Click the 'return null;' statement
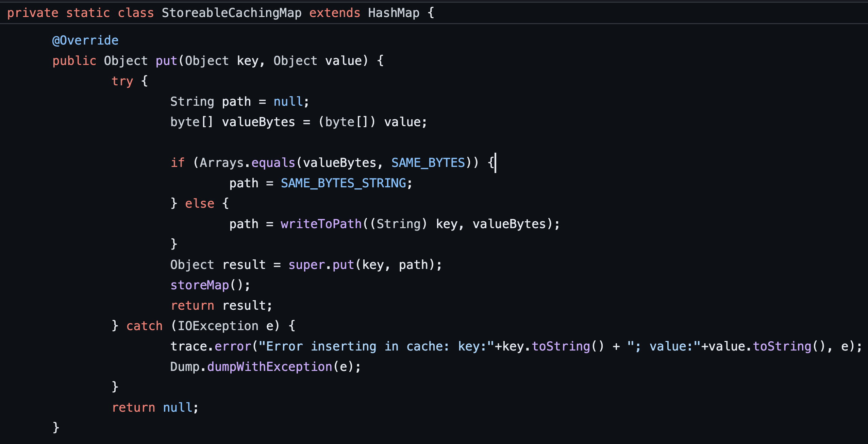 [x=155, y=408]
